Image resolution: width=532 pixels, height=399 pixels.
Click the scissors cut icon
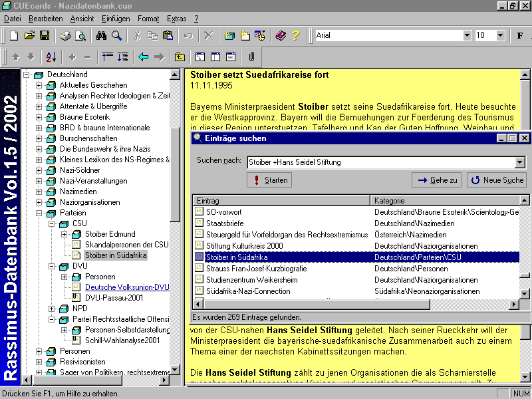click(137, 35)
